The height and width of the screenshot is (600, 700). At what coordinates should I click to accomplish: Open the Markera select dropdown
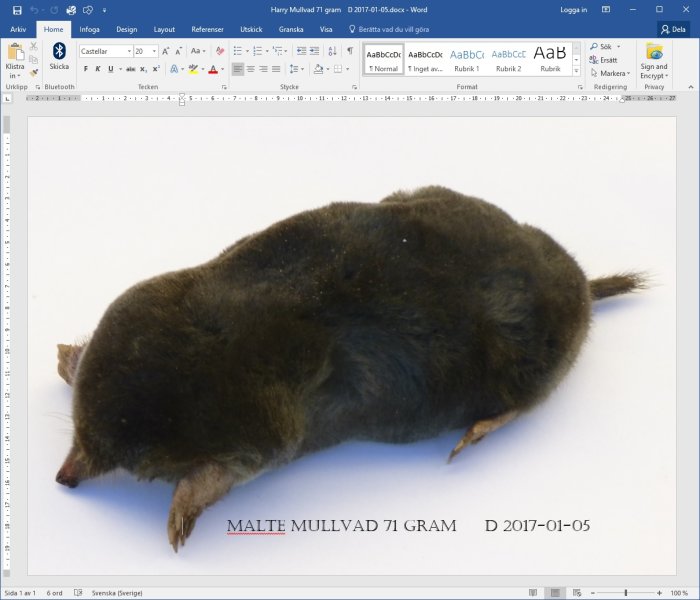(610, 73)
